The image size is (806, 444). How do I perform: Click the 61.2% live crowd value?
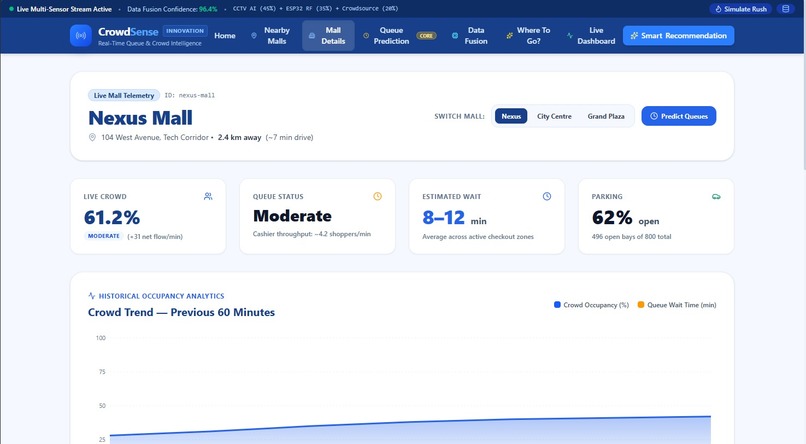[x=112, y=217]
